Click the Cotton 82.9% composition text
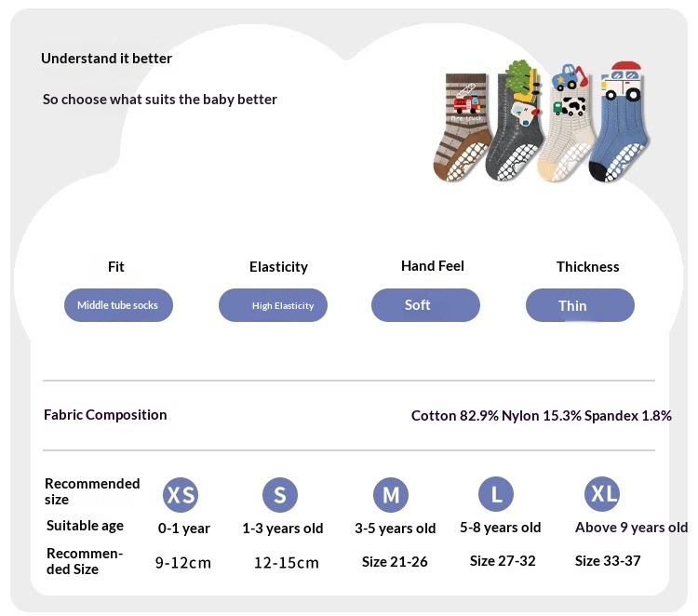Image resolution: width=698 pixels, height=616 pixels. click(454, 416)
